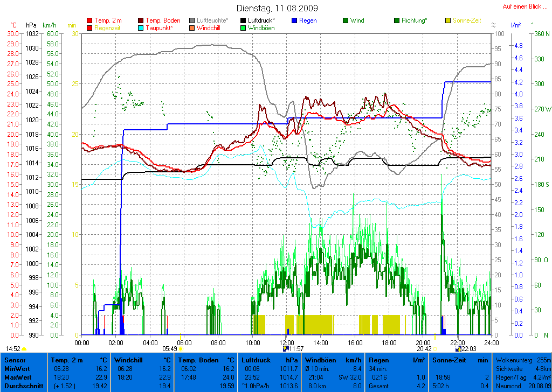Click the Windchill legend label
The height and width of the screenshot is (392, 552).
[x=211, y=27]
